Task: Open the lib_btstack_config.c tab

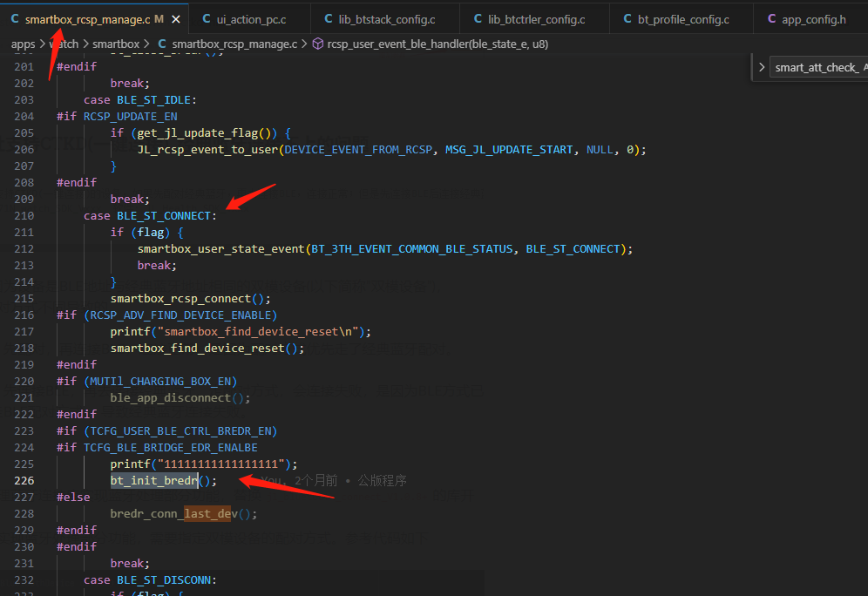Action: [x=385, y=19]
